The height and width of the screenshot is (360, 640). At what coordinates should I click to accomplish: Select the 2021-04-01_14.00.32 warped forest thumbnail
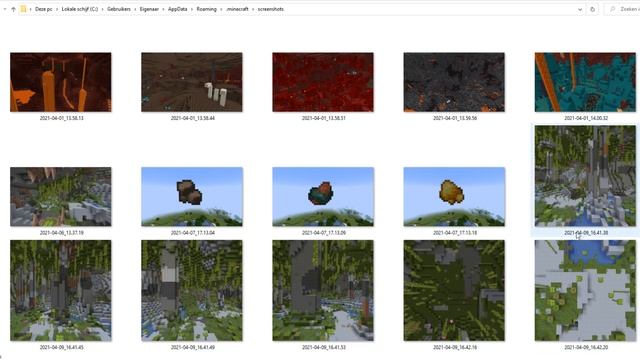coord(585,82)
